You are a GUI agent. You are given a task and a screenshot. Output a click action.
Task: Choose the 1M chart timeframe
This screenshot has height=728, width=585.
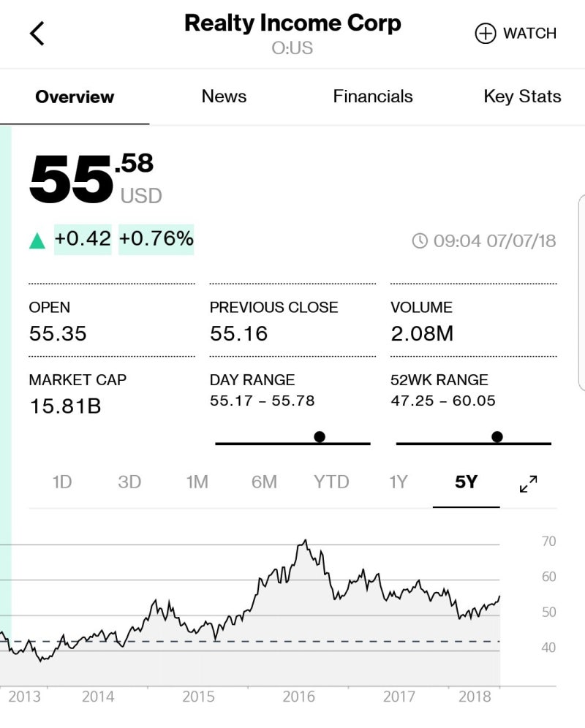(x=197, y=482)
